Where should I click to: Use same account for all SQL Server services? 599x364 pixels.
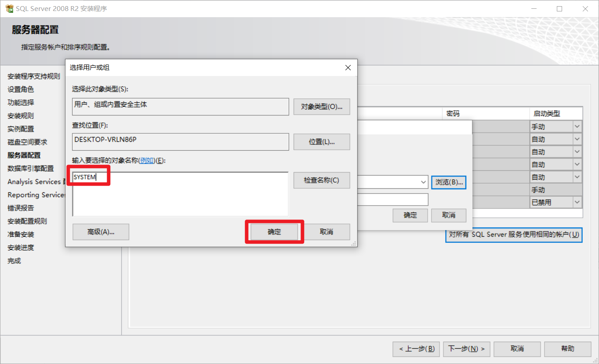[514, 234]
